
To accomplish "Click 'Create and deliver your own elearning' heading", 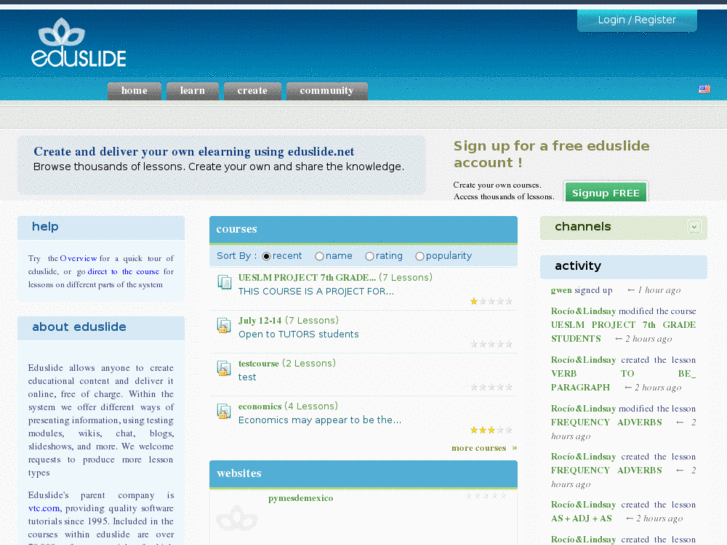I will pyautogui.click(x=194, y=152).
